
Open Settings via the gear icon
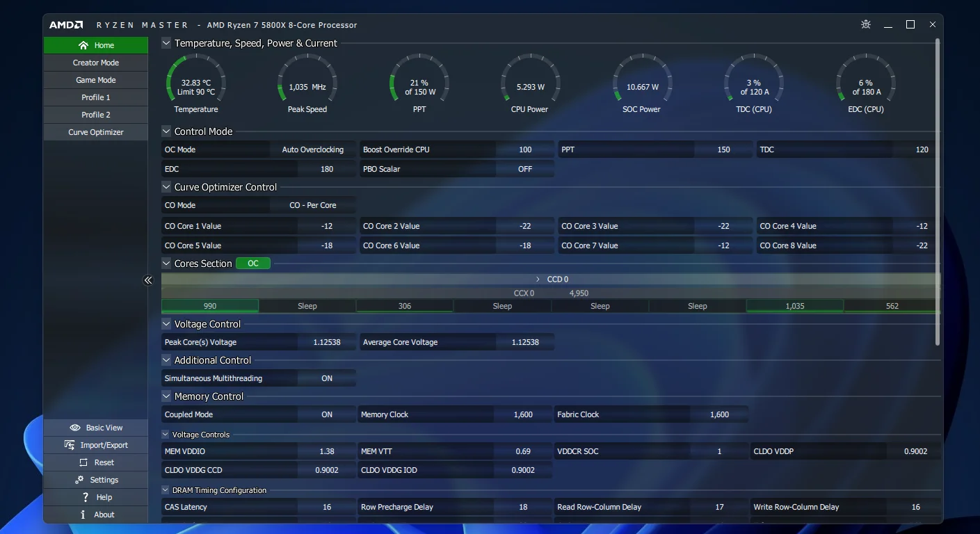(79, 480)
